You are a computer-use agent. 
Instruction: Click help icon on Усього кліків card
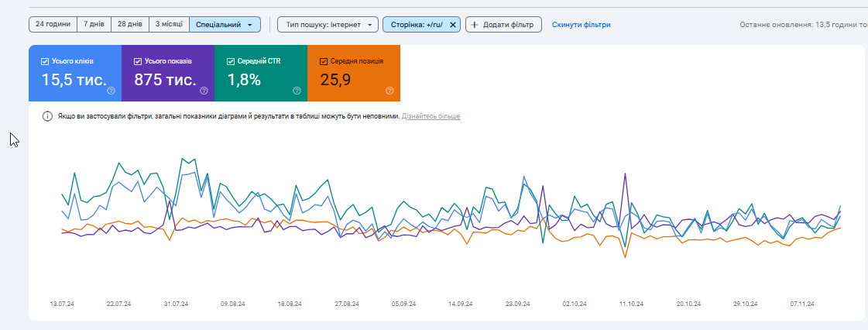tap(111, 91)
